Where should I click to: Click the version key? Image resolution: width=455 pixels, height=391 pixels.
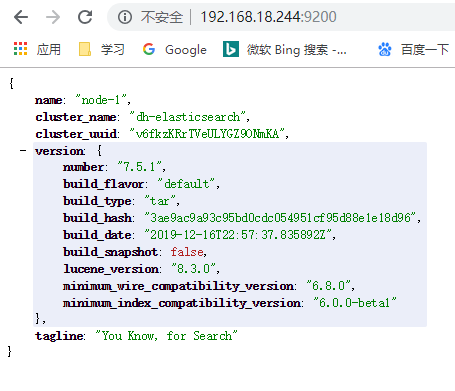pyautogui.click(x=60, y=151)
